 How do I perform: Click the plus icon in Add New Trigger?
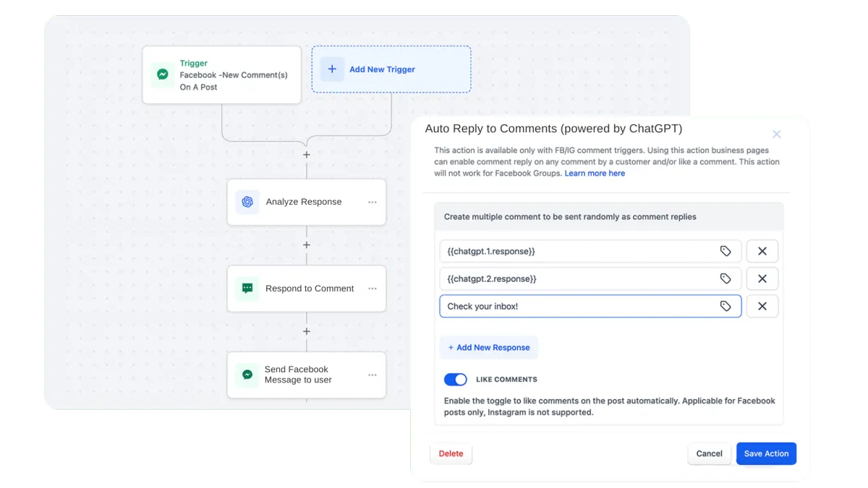click(x=332, y=69)
